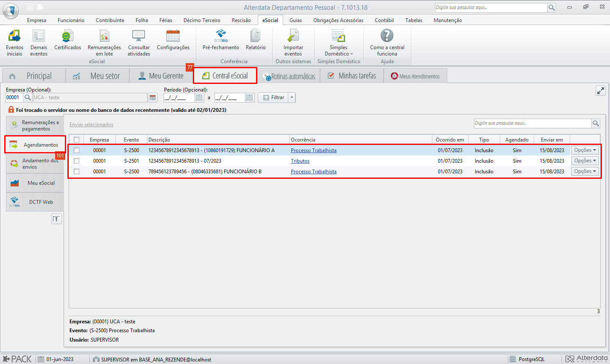Open the Tabelas menu
Screen dimensions: 610x364
tap(413, 20)
